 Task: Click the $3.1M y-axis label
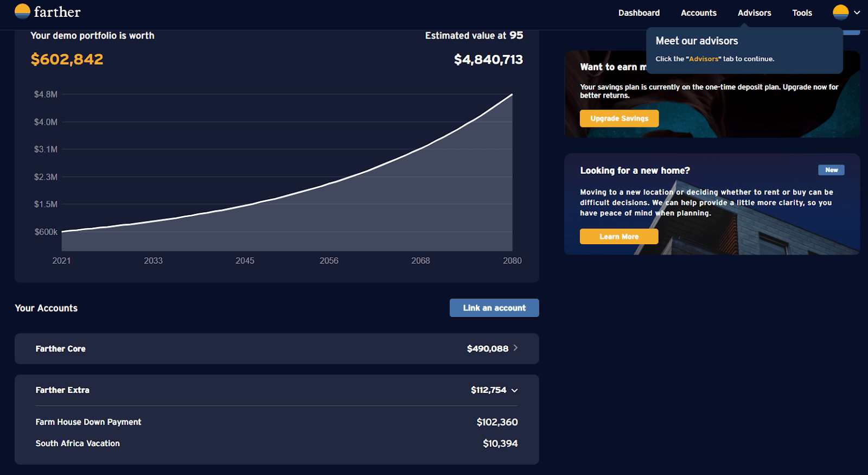tap(46, 149)
